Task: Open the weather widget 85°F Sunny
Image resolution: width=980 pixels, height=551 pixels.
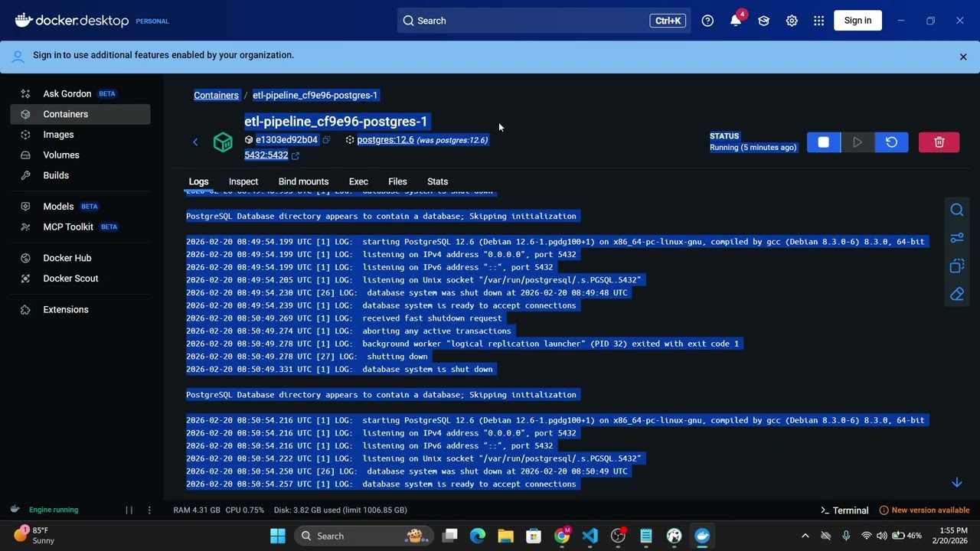Action: click(34, 535)
